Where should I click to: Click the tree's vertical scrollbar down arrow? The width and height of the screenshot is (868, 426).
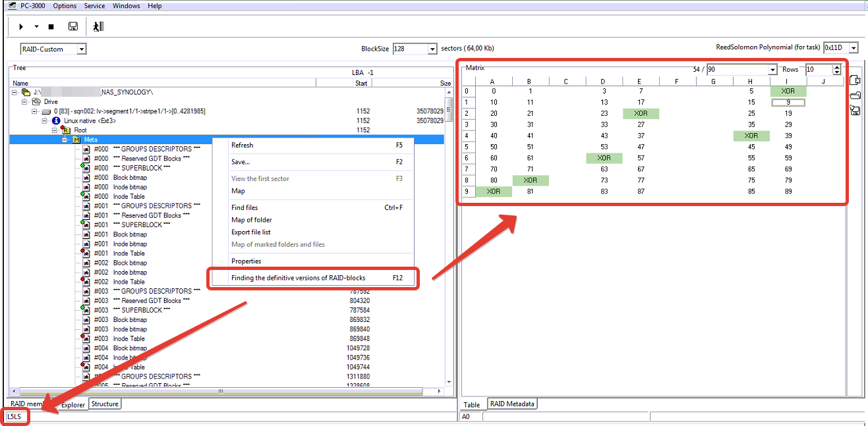pos(449,383)
